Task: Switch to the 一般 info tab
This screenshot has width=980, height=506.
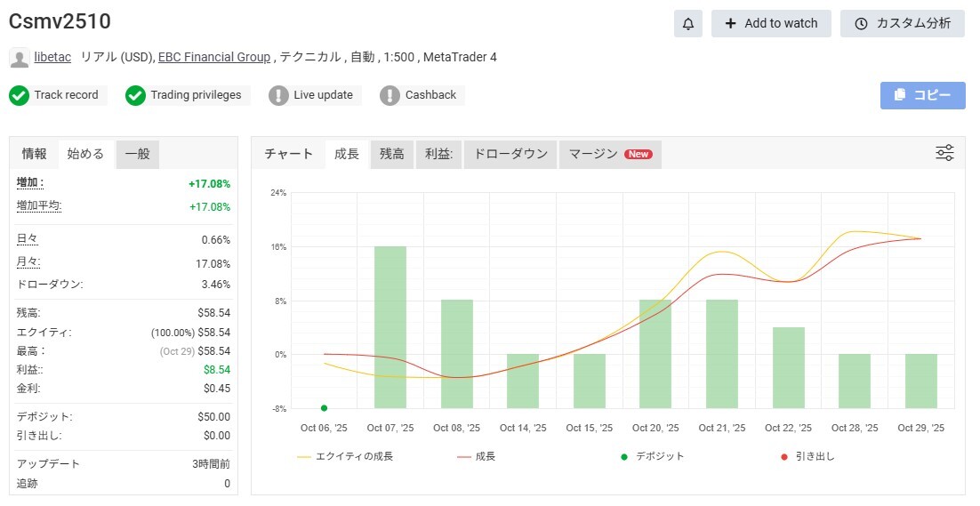Action: tap(137, 154)
